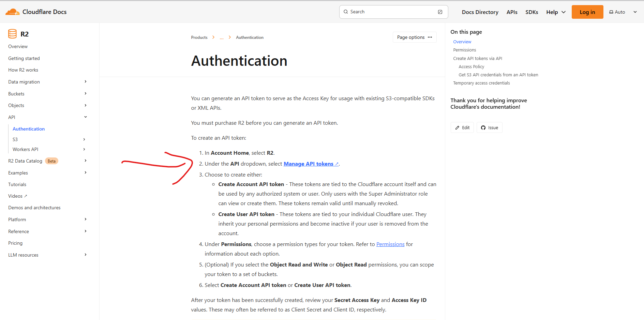Click the R2 product title in sidebar
Screen dimensions: 644x320
(x=25, y=34)
